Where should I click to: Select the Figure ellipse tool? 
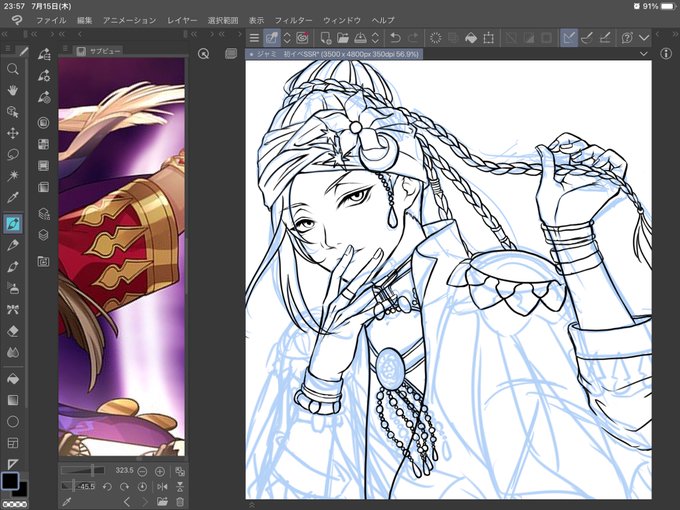coord(13,421)
